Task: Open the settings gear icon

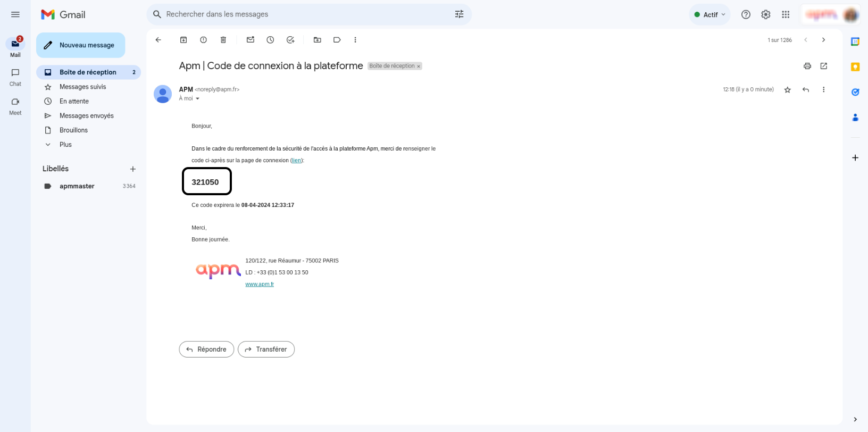Action: 766,14
